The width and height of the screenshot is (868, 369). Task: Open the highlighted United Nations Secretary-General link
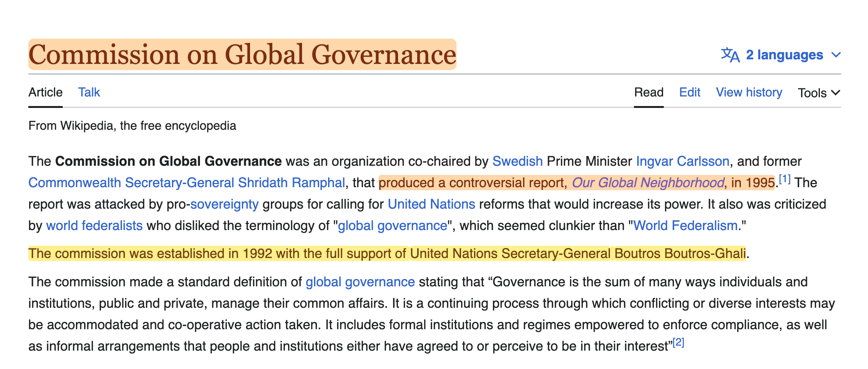pos(510,253)
